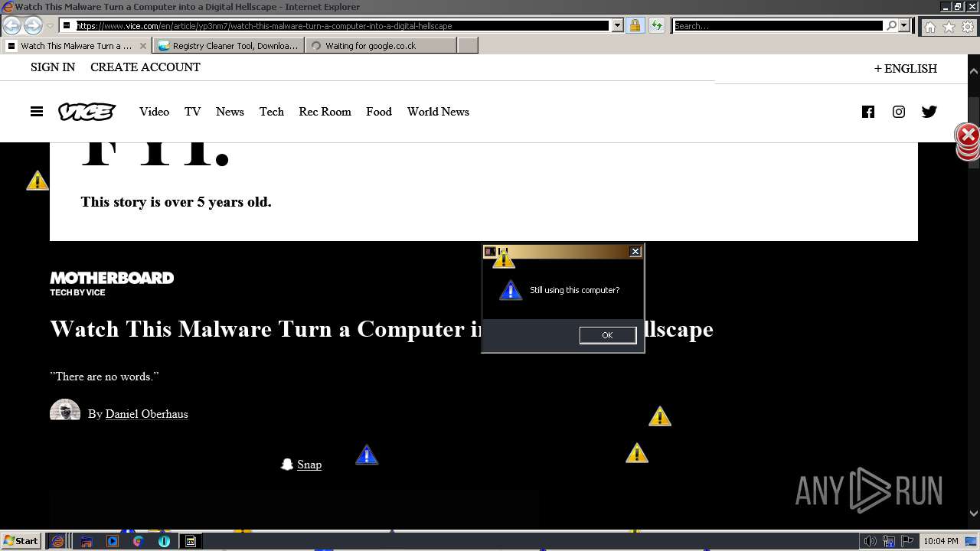The height and width of the screenshot is (551, 980).
Task: Click blue warning icon inside the dialog
Action: tap(511, 291)
